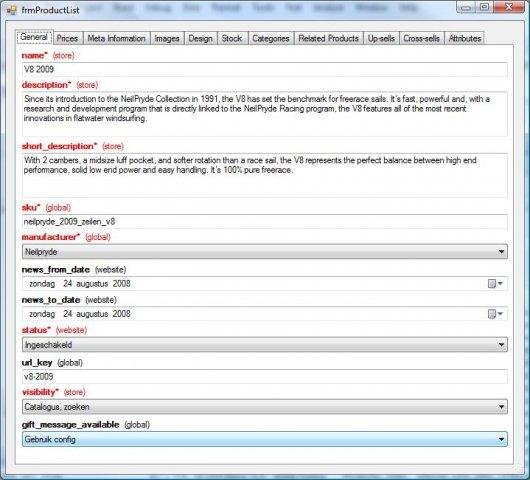
Task: Close the frmProductList window
Action: [509, 7]
